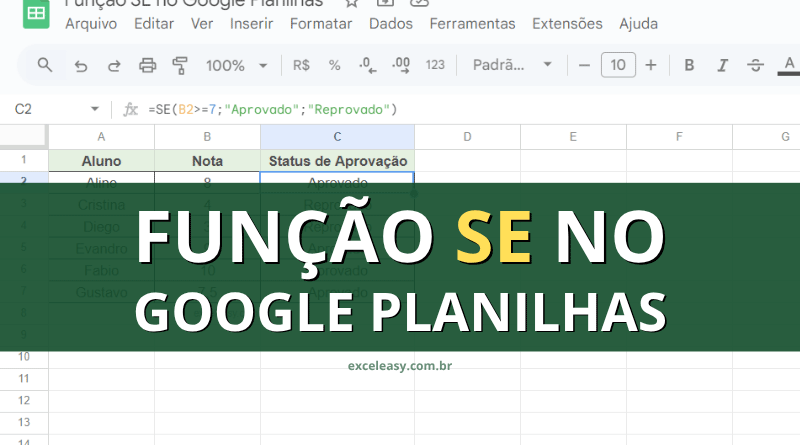The height and width of the screenshot is (445, 800).
Task: Toggle italic formatting
Action: (722, 65)
